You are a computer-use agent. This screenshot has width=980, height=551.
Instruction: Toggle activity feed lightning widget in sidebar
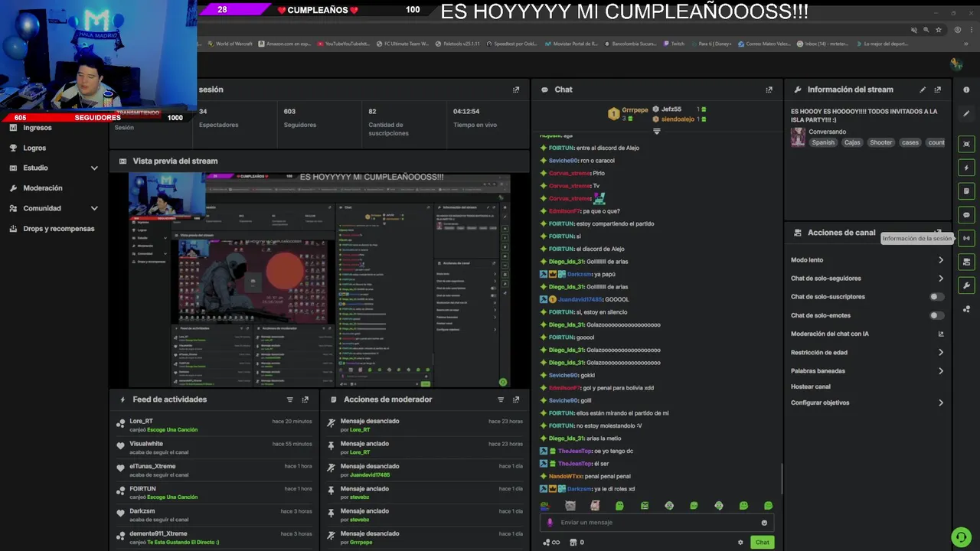click(x=966, y=168)
